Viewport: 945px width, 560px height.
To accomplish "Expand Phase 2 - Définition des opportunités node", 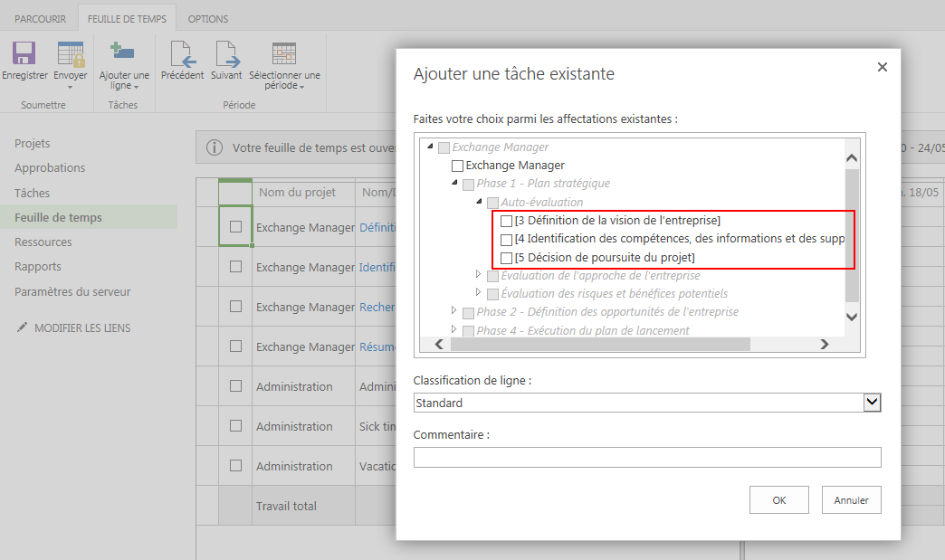I will pyautogui.click(x=454, y=310).
